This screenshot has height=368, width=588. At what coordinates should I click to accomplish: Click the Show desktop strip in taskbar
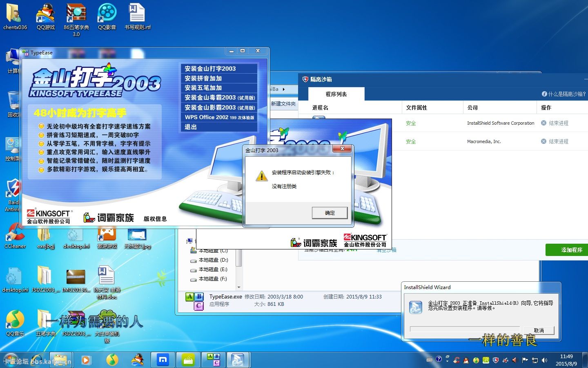[585, 360]
